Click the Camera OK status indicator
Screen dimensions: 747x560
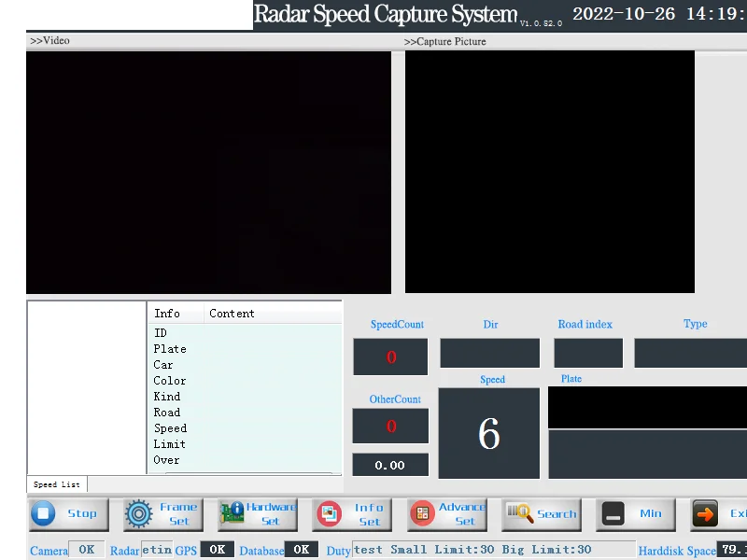87,550
